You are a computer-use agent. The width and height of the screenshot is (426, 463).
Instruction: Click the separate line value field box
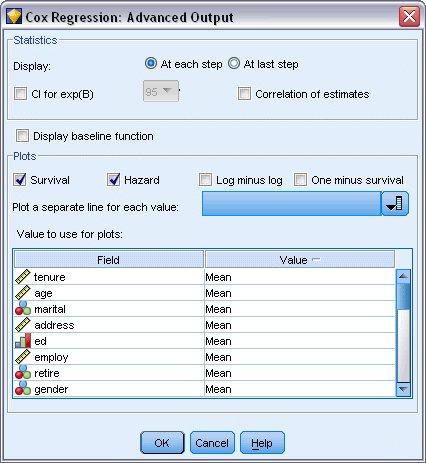291,203
